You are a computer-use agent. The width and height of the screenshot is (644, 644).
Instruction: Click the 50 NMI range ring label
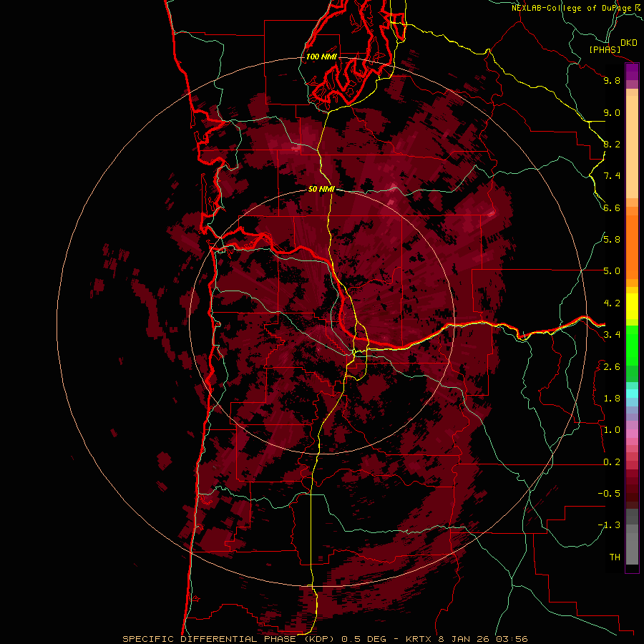click(321, 189)
